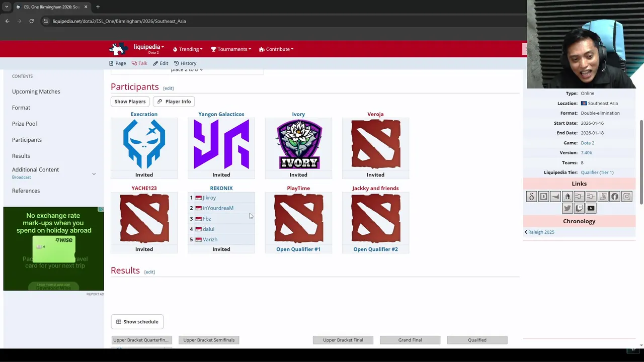The height and width of the screenshot is (362, 644).
Task: Open the Twitter bird link icon
Action: (568, 208)
